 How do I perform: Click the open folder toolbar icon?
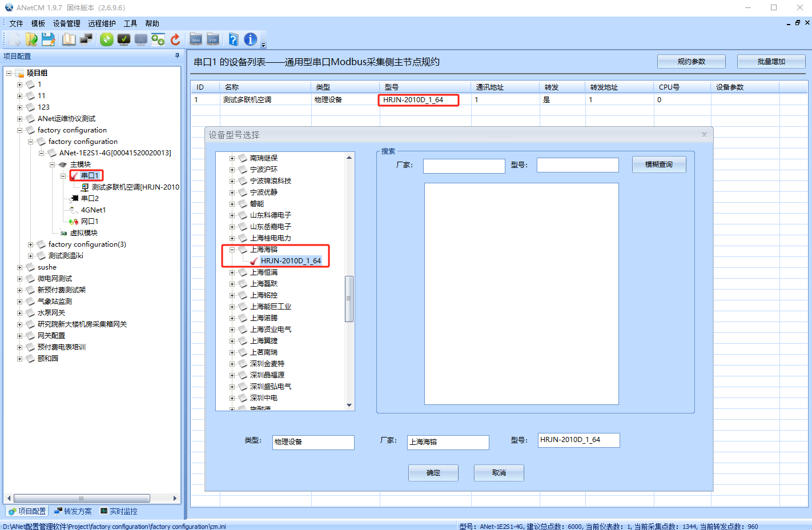(x=31, y=39)
